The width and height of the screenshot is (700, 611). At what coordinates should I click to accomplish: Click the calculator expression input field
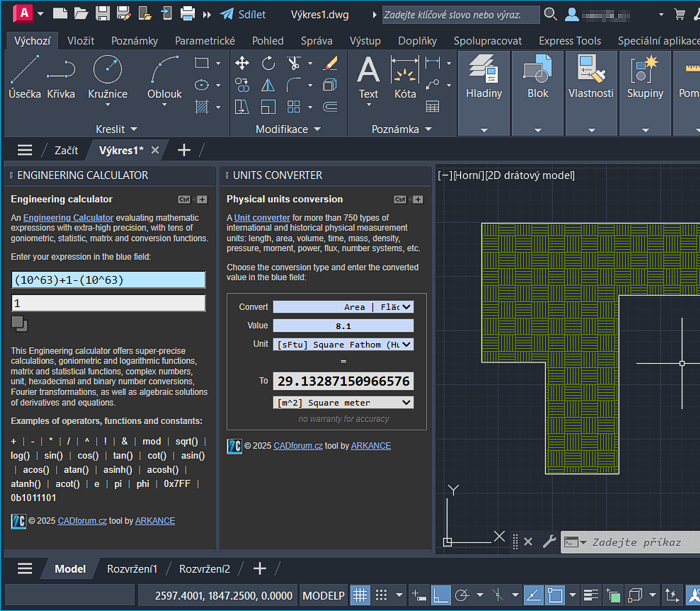108,280
